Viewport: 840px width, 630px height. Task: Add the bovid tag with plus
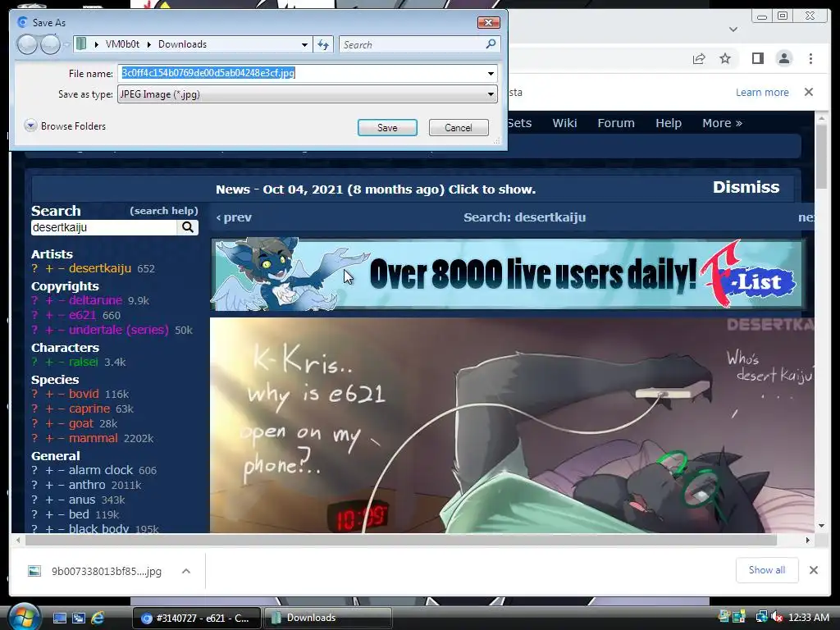(x=48, y=395)
